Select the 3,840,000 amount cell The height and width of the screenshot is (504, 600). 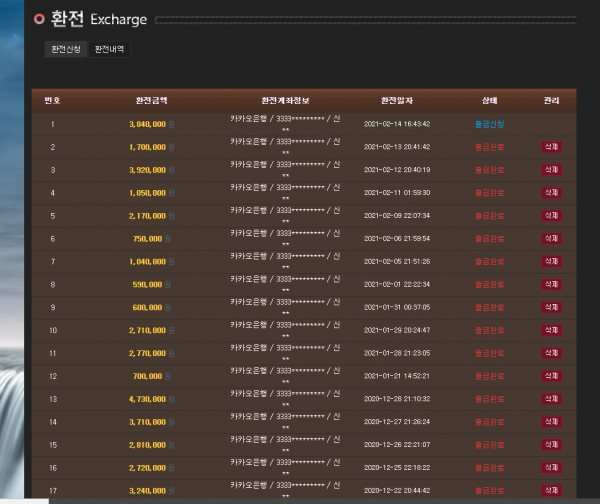pos(151,124)
